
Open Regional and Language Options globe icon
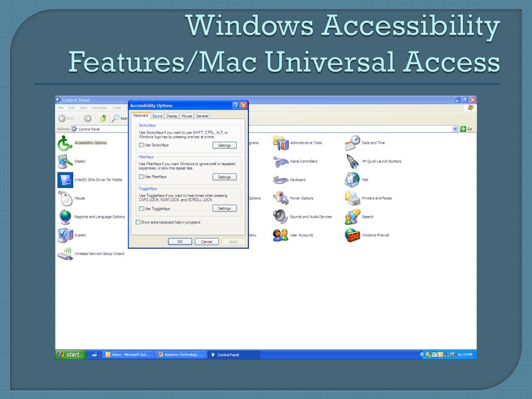(65, 217)
